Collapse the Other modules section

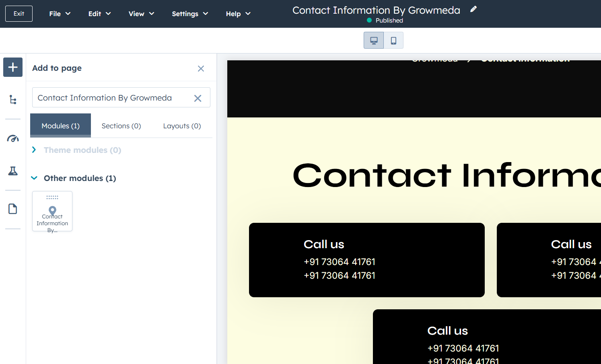[34, 178]
